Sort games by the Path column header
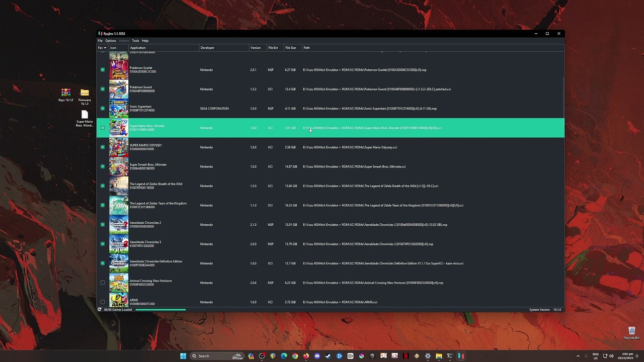The height and width of the screenshot is (362, 644). (433, 48)
